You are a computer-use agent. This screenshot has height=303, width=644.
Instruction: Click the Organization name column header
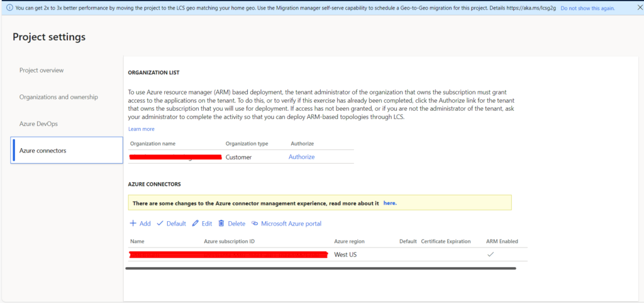click(x=153, y=144)
